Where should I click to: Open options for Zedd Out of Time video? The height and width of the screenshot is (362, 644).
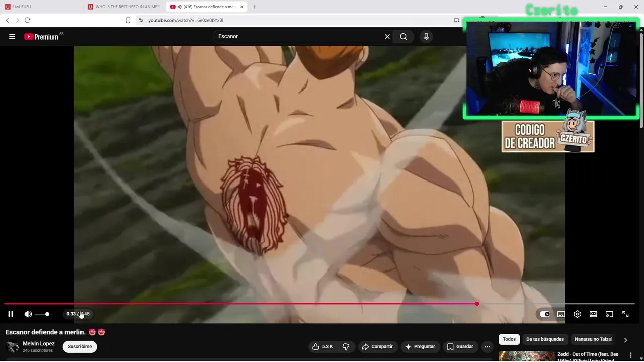[x=630, y=355]
